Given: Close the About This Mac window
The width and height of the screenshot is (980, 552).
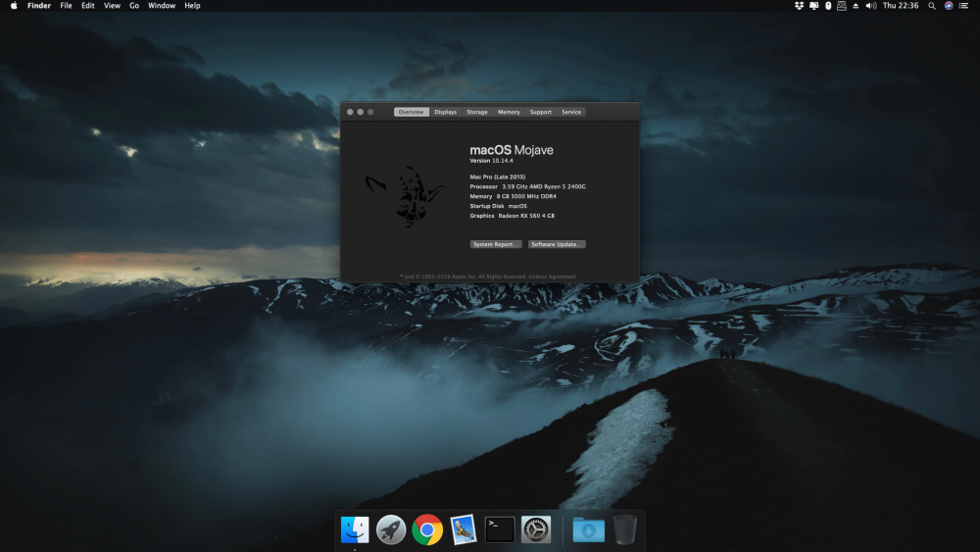Looking at the screenshot, I should 350,112.
